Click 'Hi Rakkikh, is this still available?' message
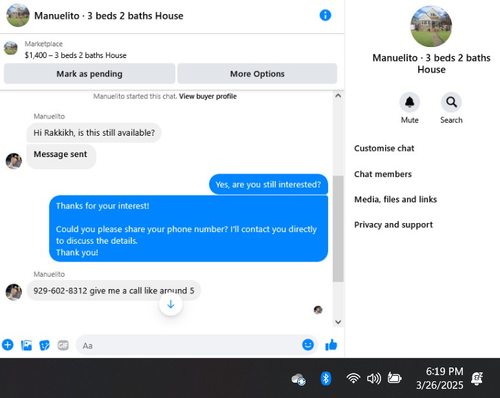 [x=94, y=133]
